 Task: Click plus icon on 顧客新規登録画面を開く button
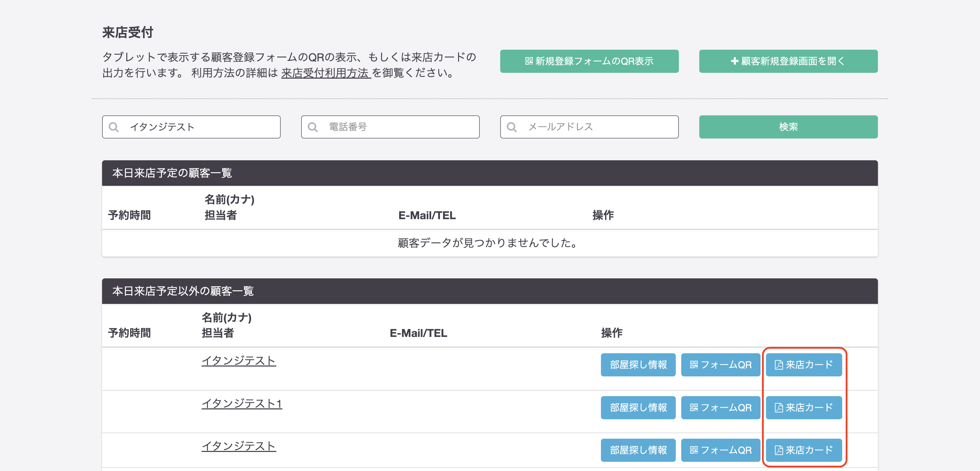click(x=735, y=61)
